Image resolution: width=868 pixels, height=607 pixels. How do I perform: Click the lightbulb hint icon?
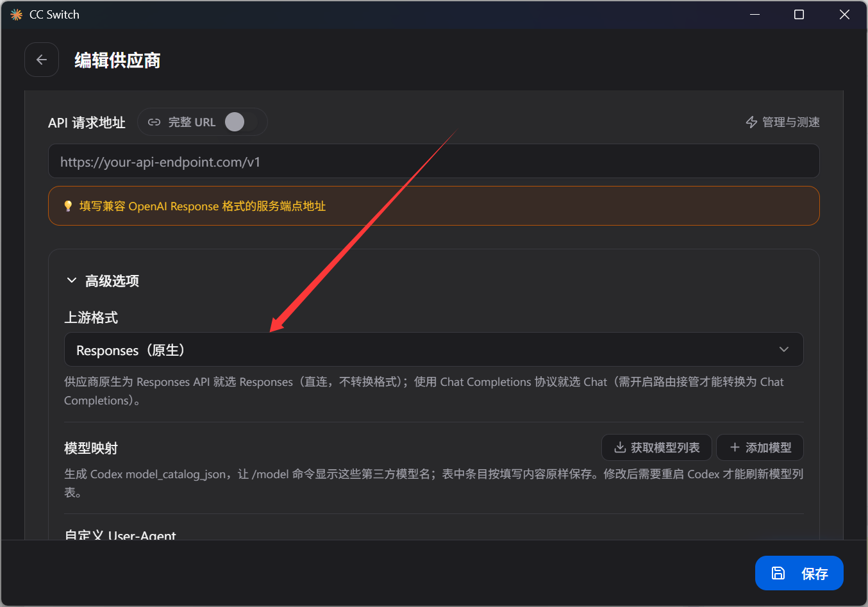(68, 206)
